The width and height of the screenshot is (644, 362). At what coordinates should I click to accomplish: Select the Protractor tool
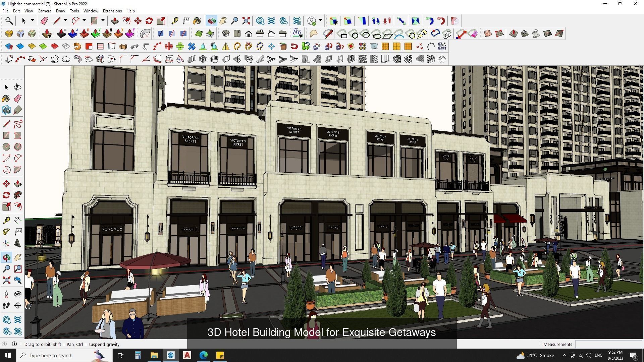6,232
